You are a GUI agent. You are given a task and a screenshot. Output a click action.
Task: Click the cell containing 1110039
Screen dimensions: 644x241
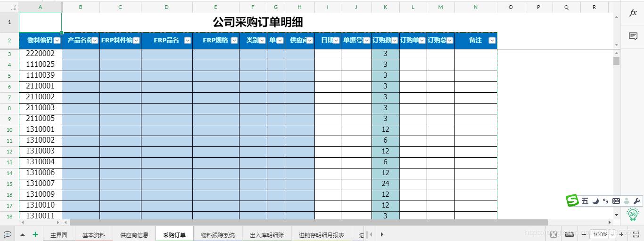pyautogui.click(x=41, y=75)
